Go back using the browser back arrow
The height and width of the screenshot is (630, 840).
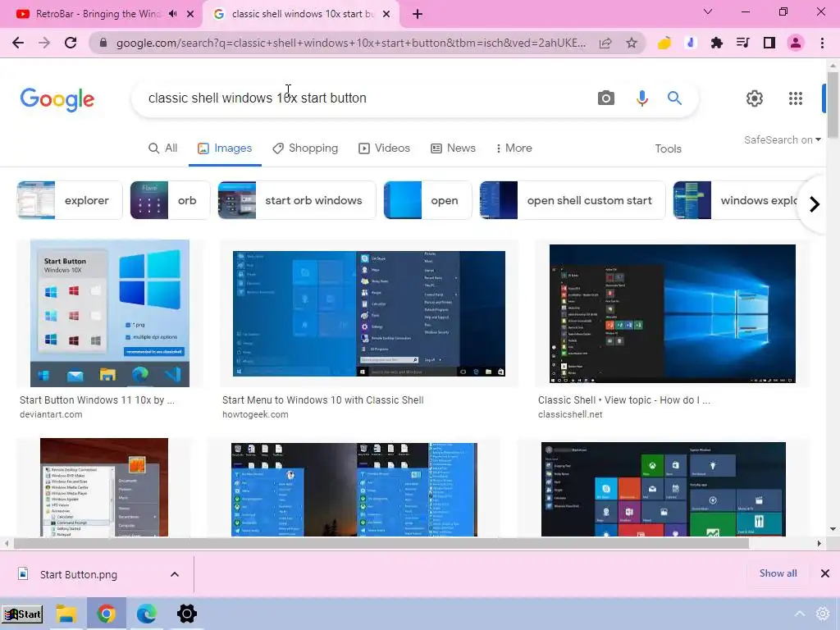(x=18, y=43)
